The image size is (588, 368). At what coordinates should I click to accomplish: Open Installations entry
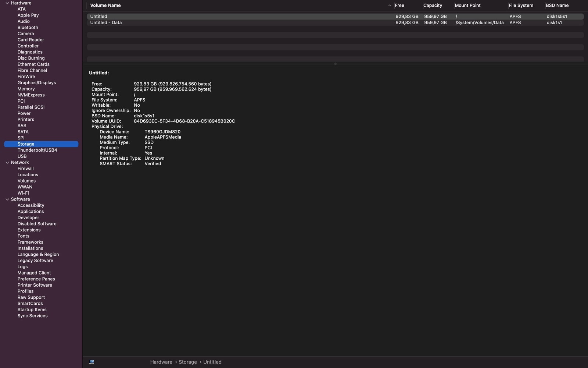[30, 248]
